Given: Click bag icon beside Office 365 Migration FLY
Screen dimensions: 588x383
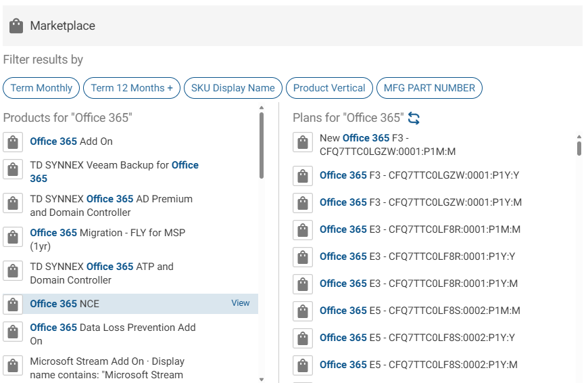Looking at the screenshot, I should 13,237.
